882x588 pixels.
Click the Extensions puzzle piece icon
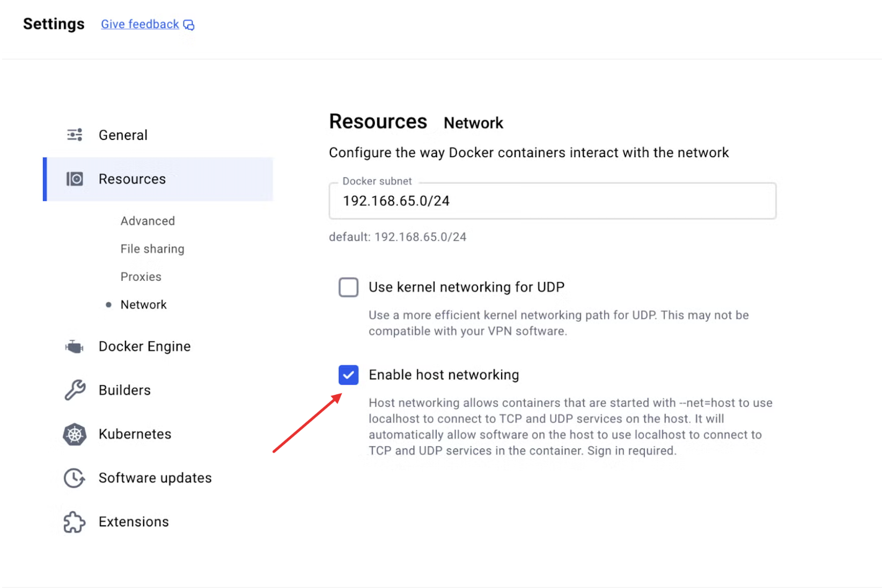pos(75,522)
